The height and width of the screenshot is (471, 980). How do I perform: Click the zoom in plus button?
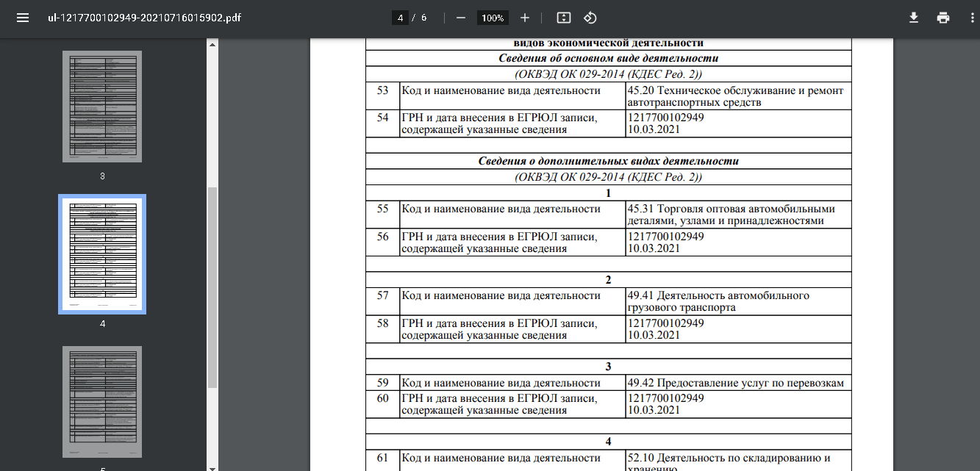point(524,18)
